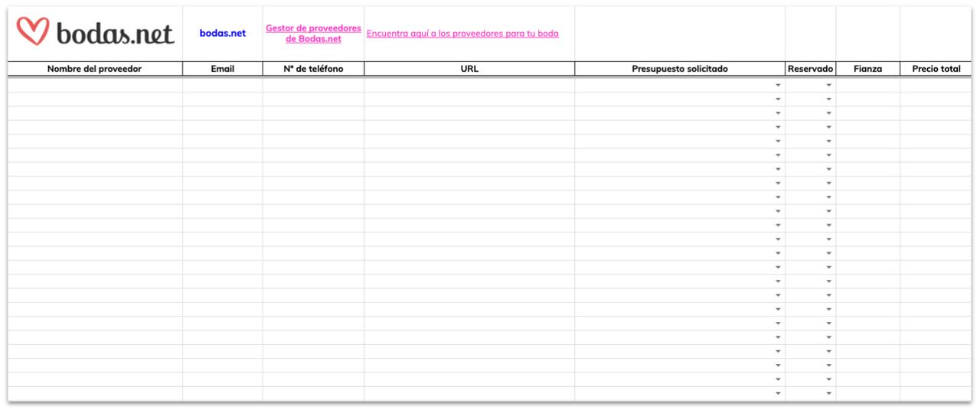Select first empty cell under Nombre del proveedor
This screenshot has width=980, height=416.
(95, 85)
